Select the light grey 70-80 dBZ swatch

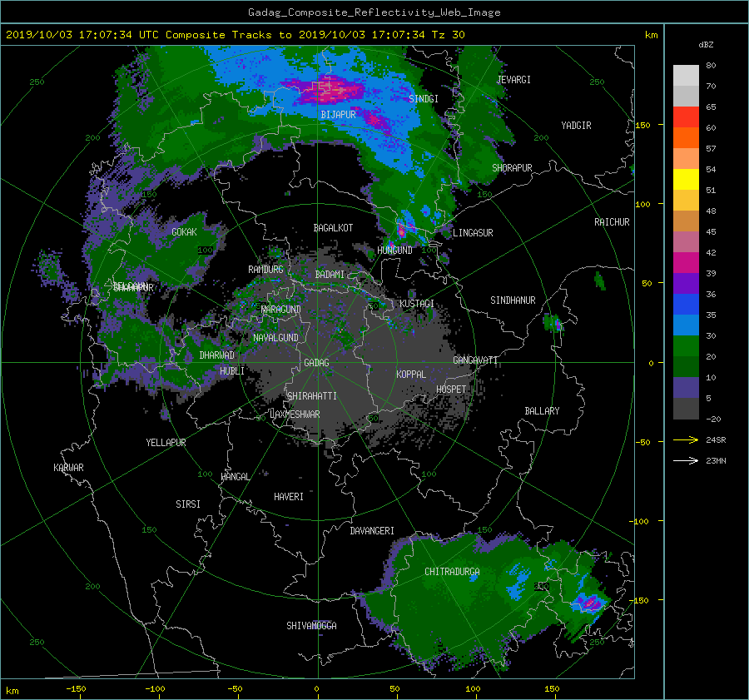click(x=686, y=75)
